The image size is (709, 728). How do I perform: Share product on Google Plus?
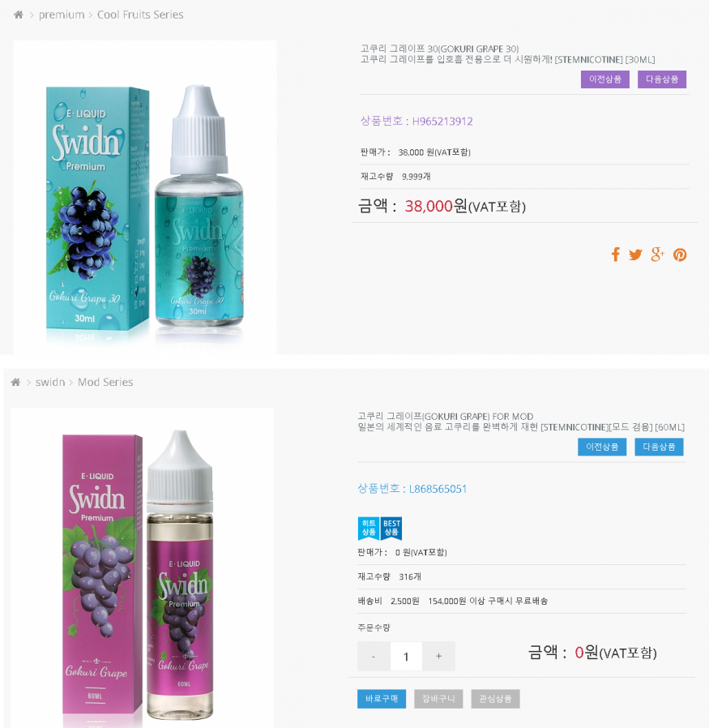coord(657,255)
